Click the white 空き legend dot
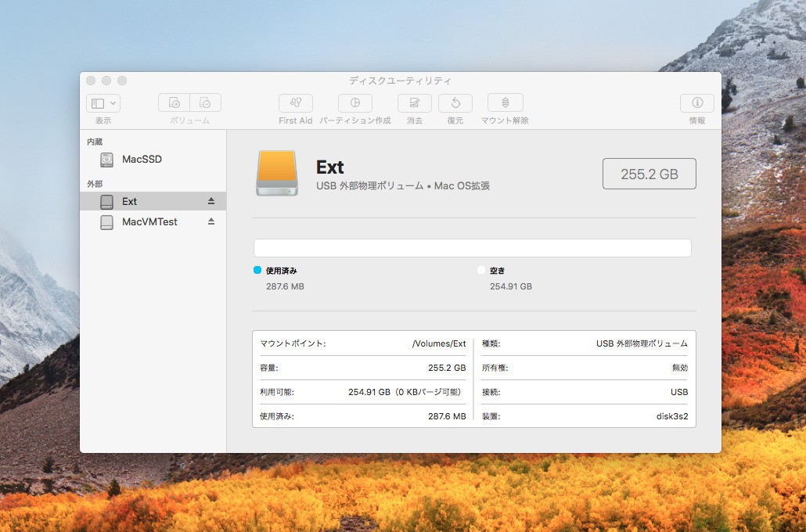806x532 pixels. click(481, 270)
